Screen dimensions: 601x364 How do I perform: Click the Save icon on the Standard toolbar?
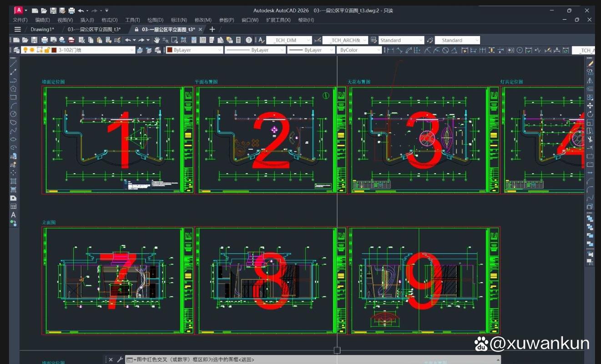coord(34,40)
